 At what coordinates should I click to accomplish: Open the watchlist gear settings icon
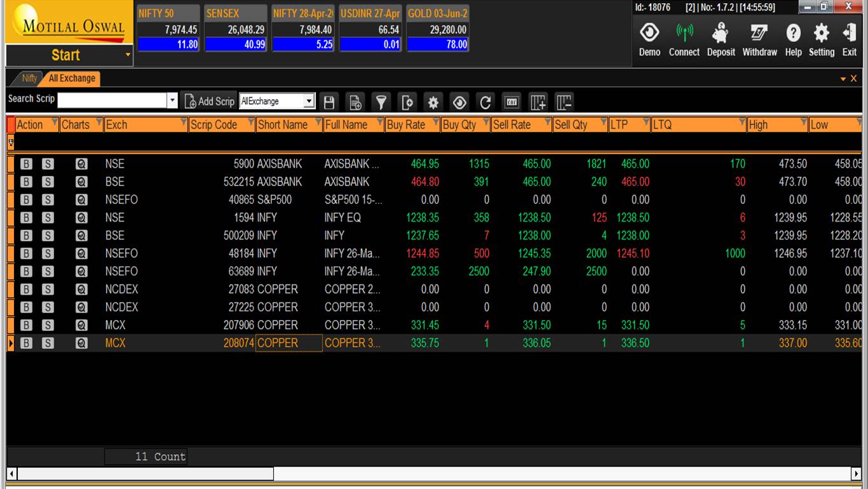point(433,102)
